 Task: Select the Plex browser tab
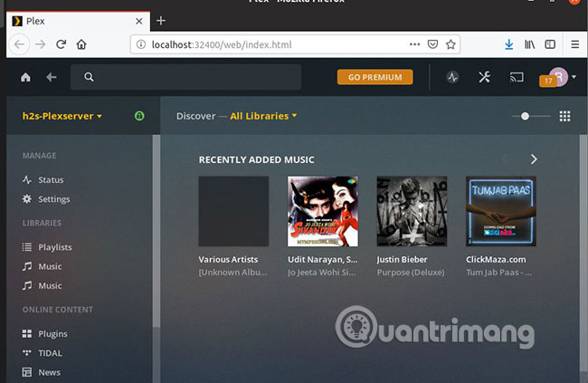coord(78,21)
